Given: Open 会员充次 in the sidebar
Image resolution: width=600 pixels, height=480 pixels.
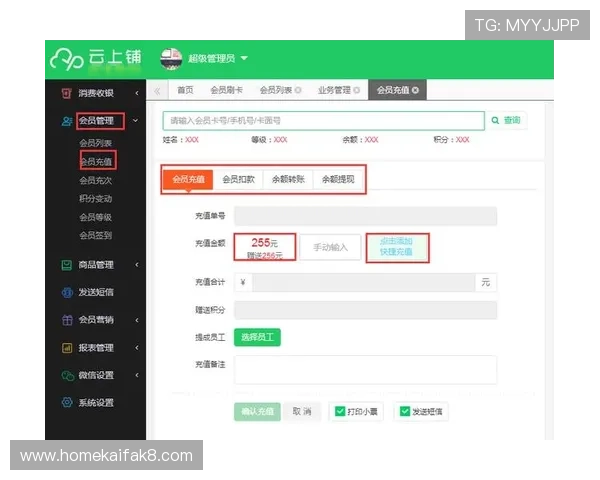Looking at the screenshot, I should pos(96,180).
